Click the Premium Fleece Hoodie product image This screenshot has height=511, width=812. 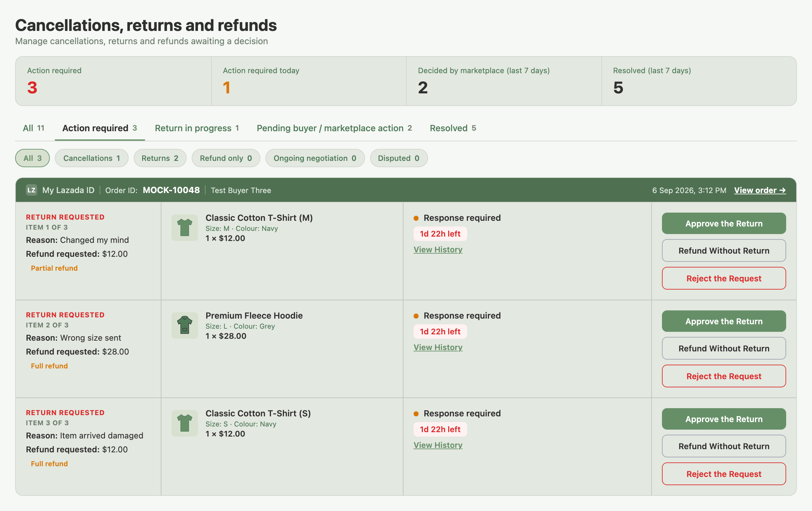[184, 325]
